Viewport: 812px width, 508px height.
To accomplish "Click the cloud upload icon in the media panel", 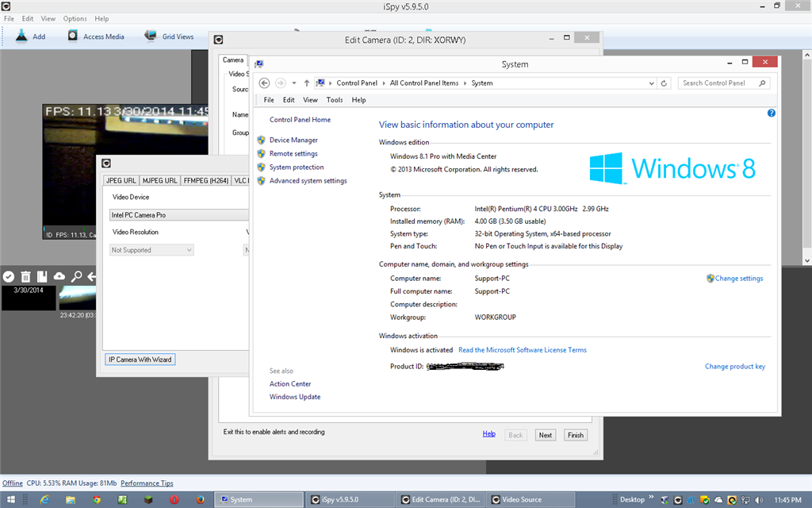I will 59,276.
